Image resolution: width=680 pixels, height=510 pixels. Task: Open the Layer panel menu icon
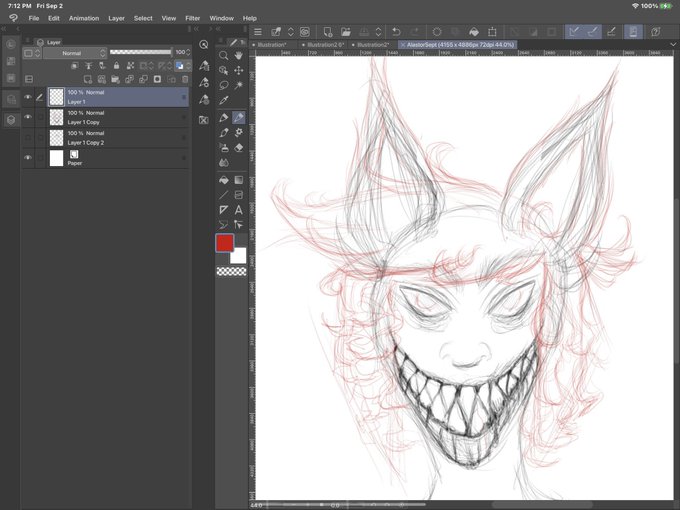coord(29,79)
